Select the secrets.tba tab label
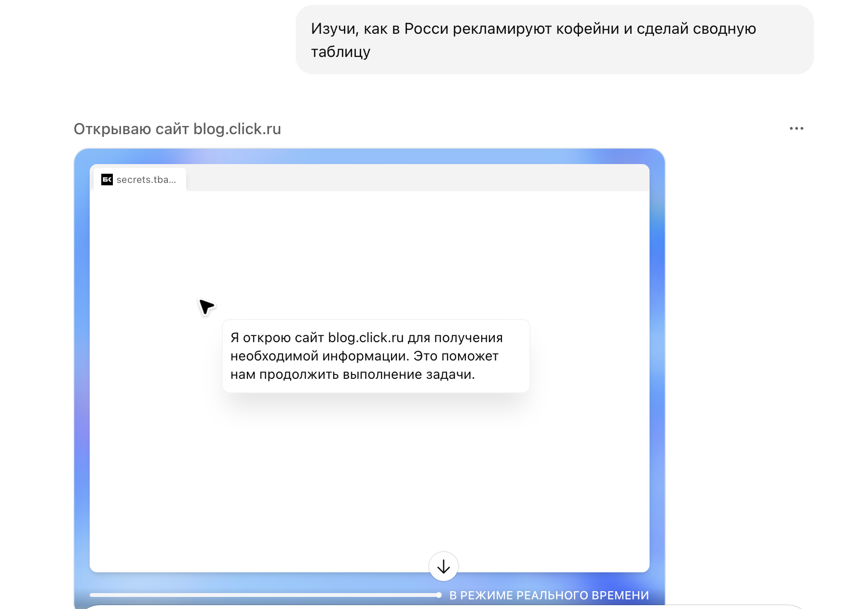868x609 pixels. point(147,179)
